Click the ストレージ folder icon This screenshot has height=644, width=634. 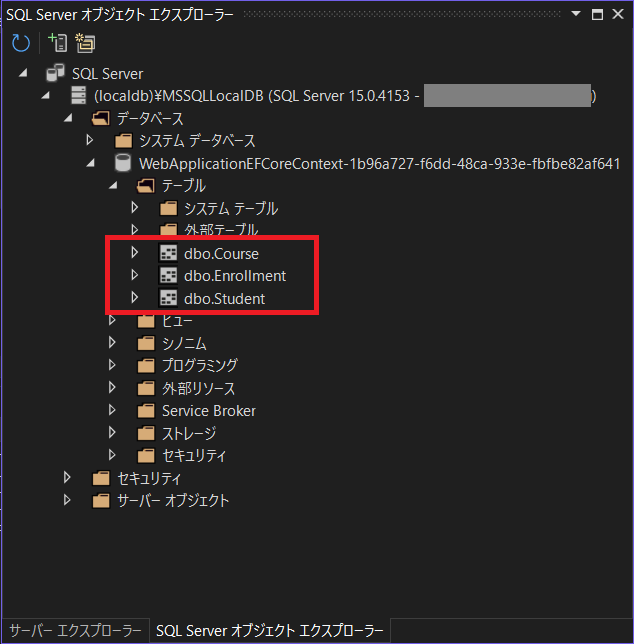tap(146, 432)
